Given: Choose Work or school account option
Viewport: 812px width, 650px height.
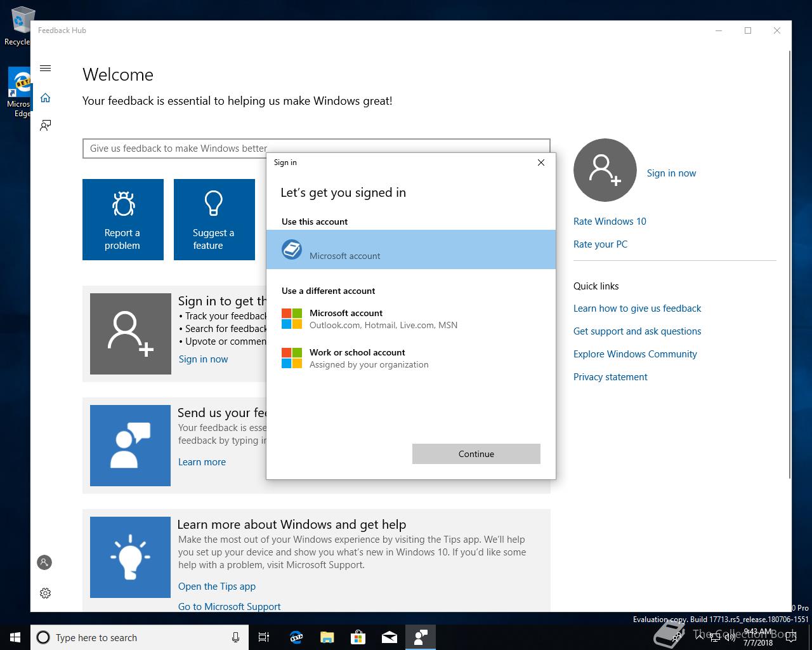Looking at the screenshot, I should [411, 358].
